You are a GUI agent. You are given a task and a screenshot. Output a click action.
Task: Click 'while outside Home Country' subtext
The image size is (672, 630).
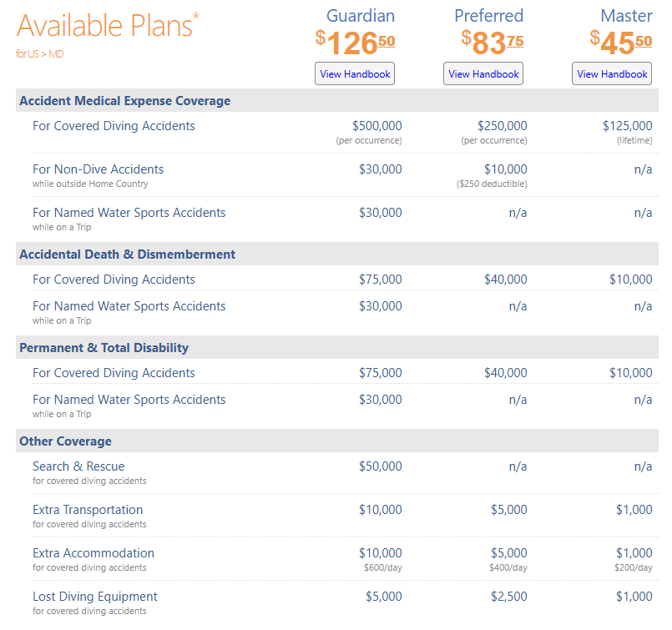tap(90, 184)
